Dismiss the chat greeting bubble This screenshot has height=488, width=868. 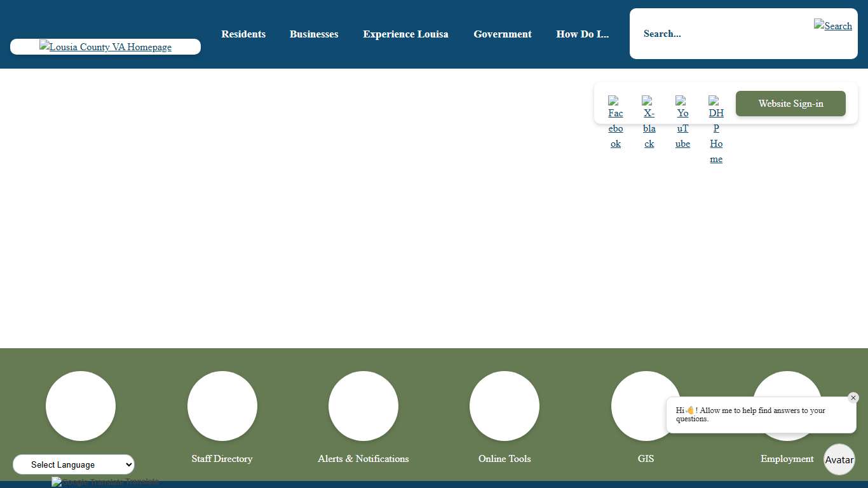point(853,398)
